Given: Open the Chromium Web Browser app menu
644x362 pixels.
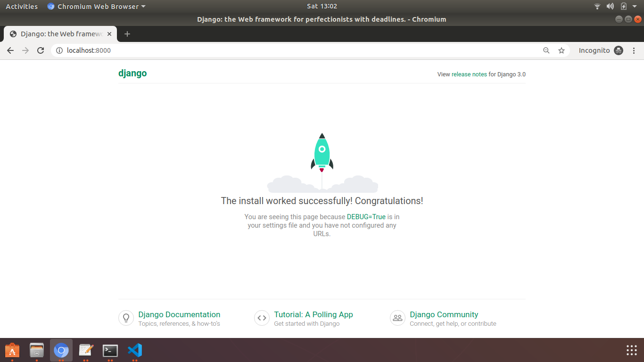Looking at the screenshot, I should (97, 6).
